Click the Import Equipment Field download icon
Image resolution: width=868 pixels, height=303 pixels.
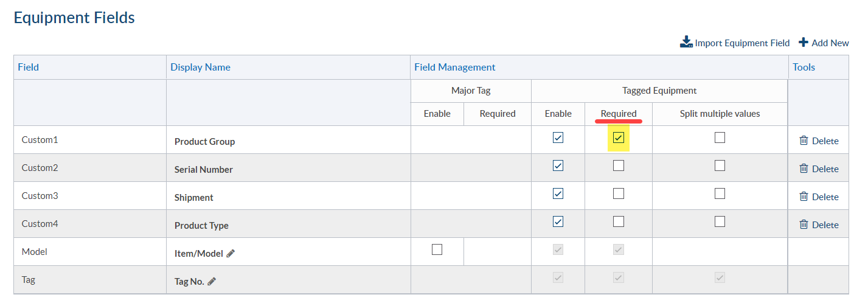tap(686, 43)
